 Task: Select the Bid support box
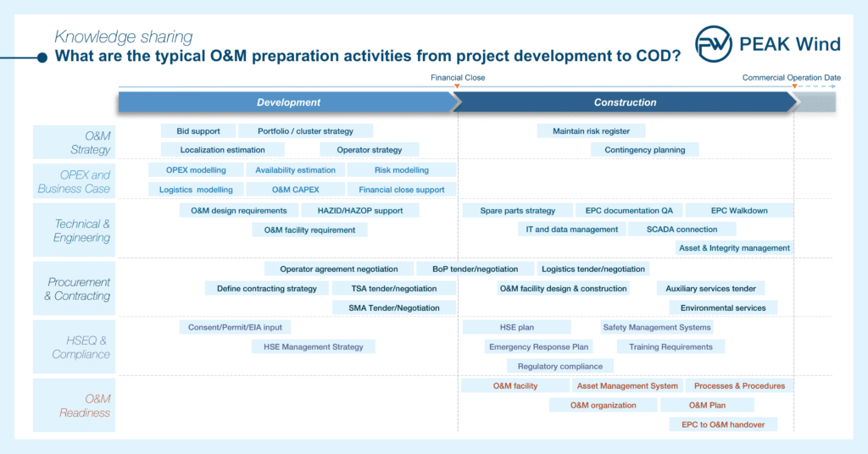click(198, 131)
